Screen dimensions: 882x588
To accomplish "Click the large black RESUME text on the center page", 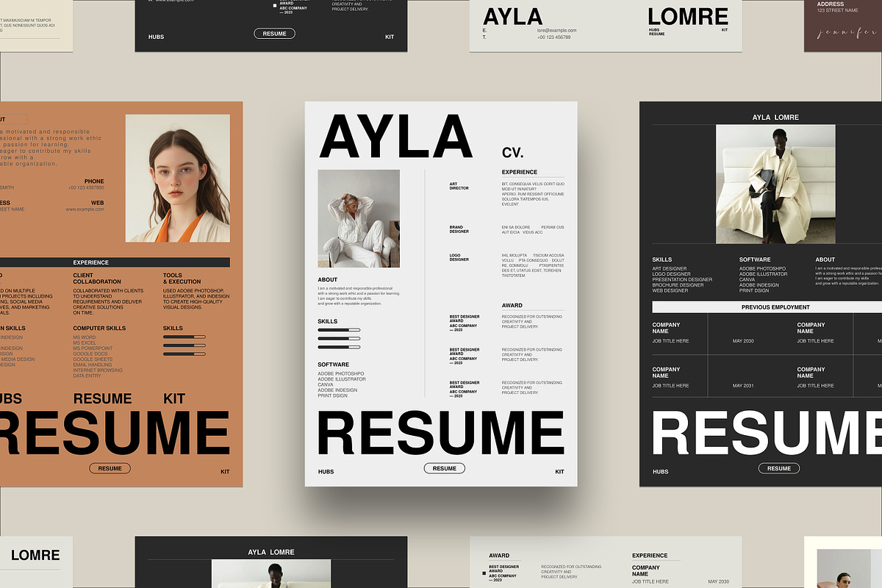I will pyautogui.click(x=441, y=434).
